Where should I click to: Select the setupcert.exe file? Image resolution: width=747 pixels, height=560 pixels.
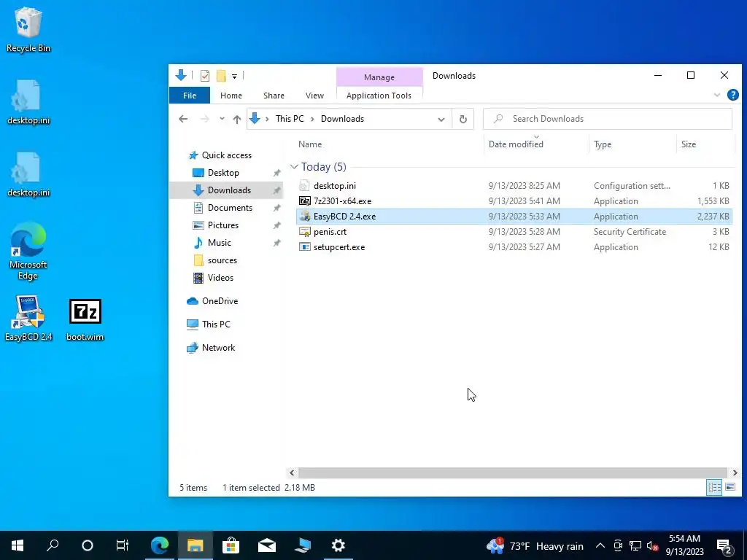click(x=514, y=246)
